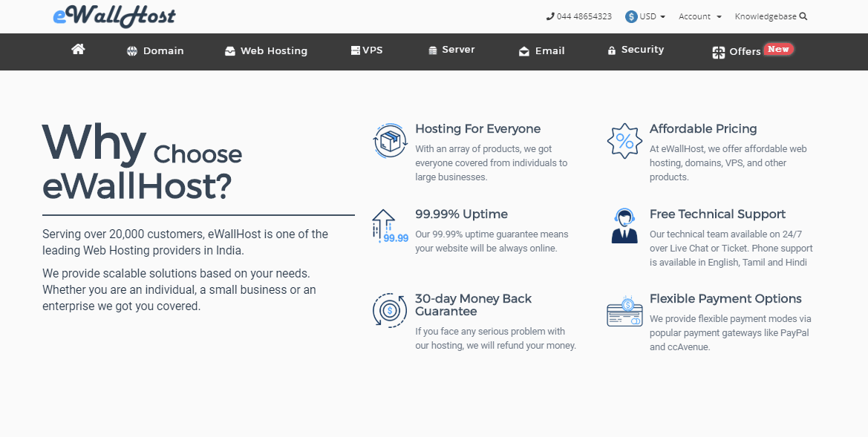Click the Why Choose eWallHost? heading
The height and width of the screenshot is (437, 868).
point(143,162)
